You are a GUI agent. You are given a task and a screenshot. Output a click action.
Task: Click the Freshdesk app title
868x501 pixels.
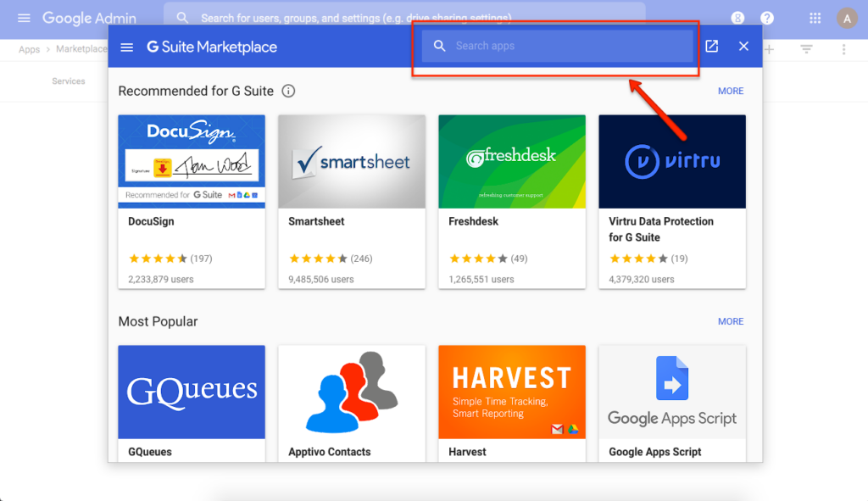click(x=473, y=221)
